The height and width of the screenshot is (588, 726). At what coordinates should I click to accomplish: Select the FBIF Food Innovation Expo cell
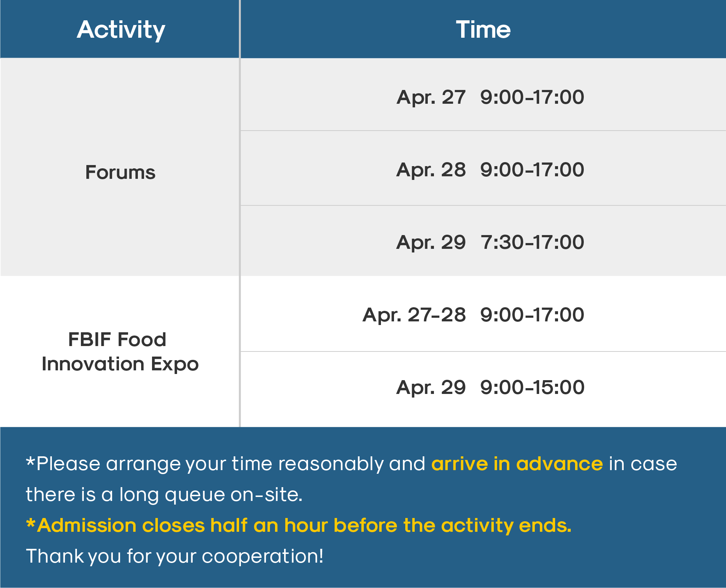point(120,351)
